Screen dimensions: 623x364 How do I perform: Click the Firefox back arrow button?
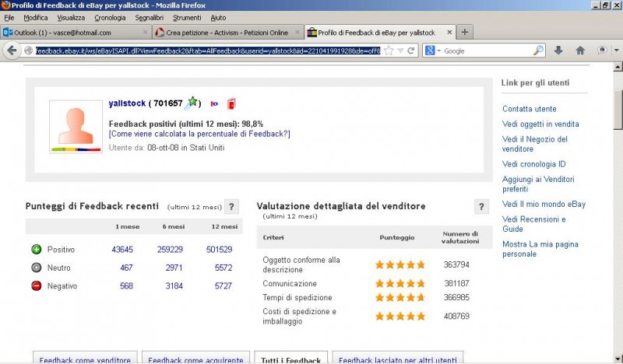[x=12, y=51]
